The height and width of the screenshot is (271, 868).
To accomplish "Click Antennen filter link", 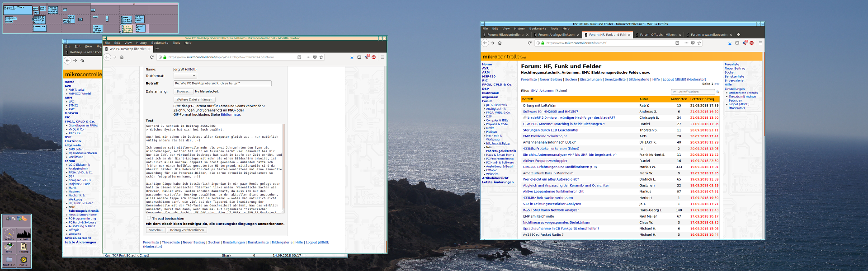I will pyautogui.click(x=546, y=91).
